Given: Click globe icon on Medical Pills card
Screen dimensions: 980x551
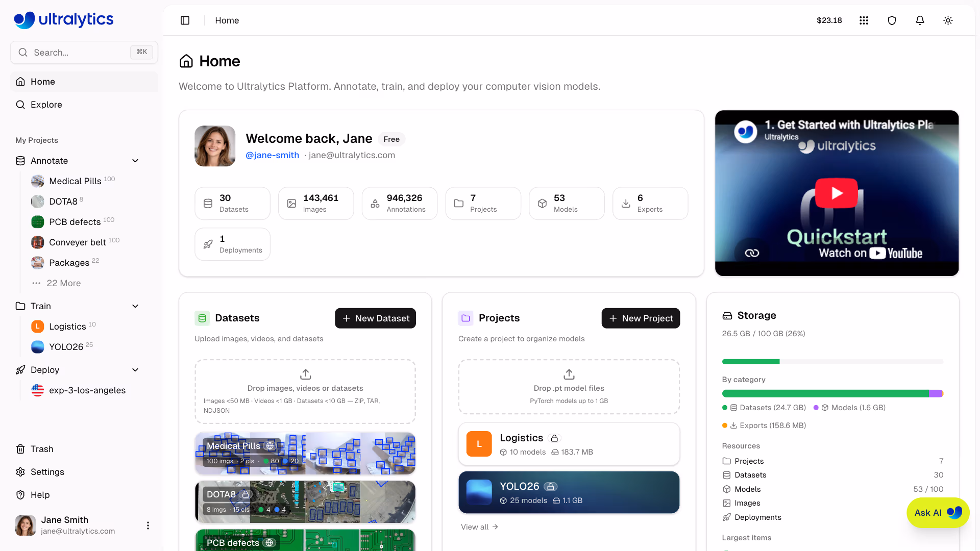Looking at the screenshot, I should 269,446.
